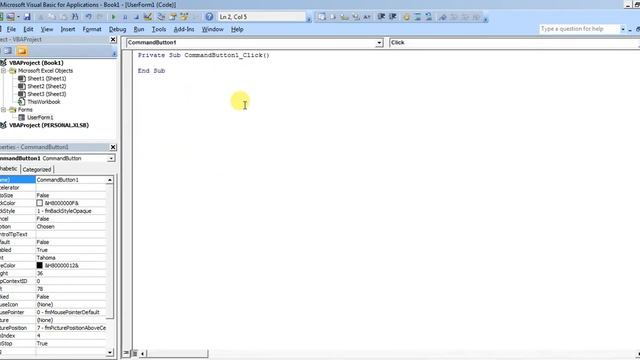The height and width of the screenshot is (360, 640).
Task: Switch to Procedure View at code window bottom
Action: coord(126,353)
